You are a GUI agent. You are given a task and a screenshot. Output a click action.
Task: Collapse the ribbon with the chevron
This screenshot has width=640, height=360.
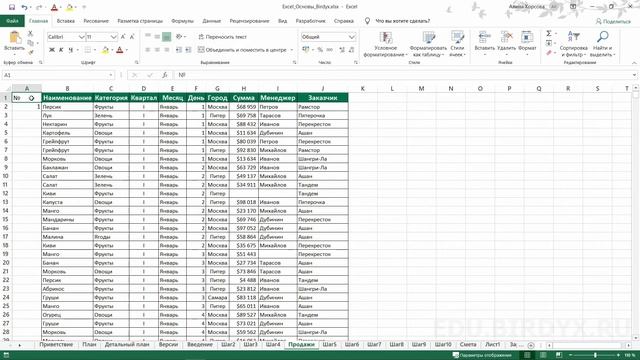[634, 63]
